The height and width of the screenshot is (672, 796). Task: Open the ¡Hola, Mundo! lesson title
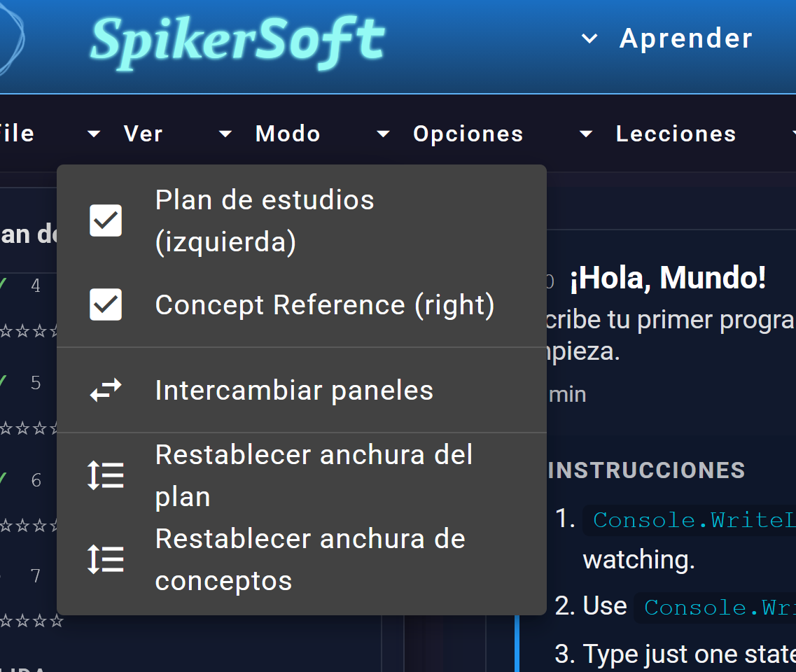tap(668, 278)
